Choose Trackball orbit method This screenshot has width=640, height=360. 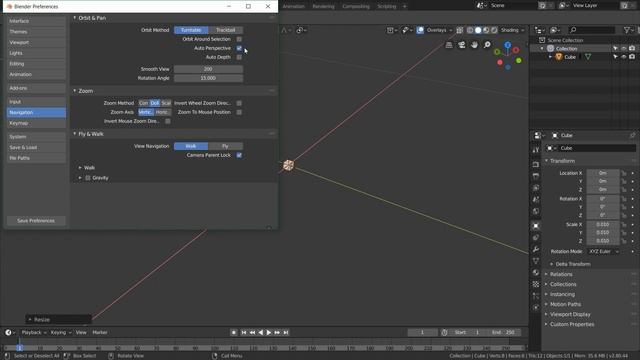(226, 30)
